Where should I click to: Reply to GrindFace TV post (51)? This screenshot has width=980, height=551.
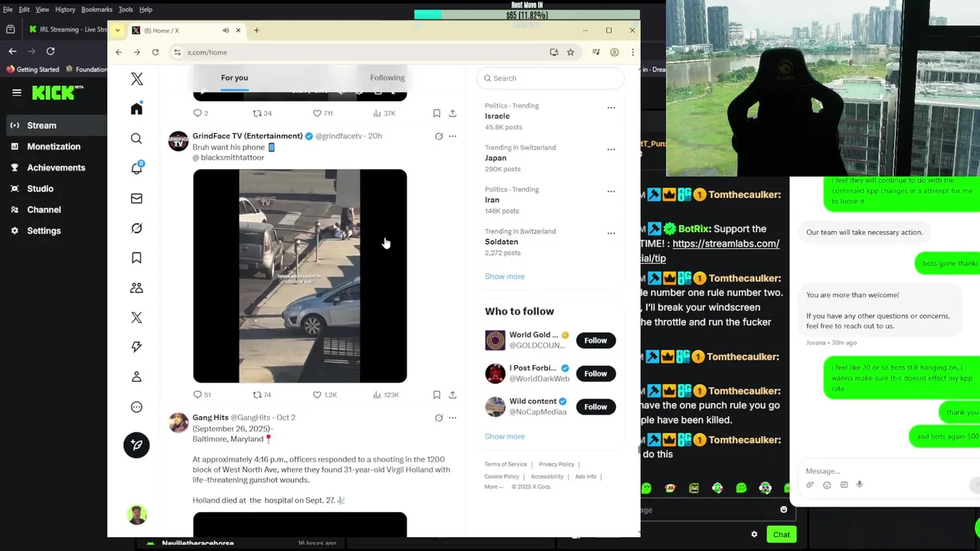point(202,395)
